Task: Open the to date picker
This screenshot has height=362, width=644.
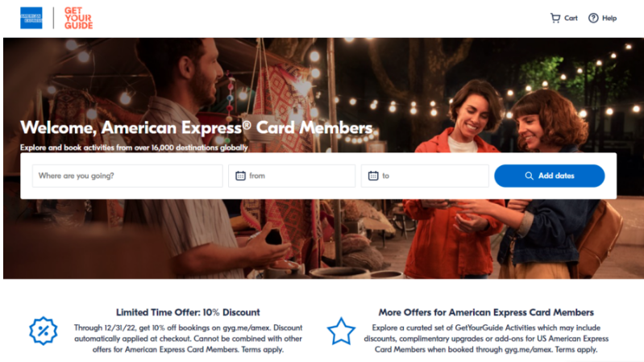Action: coord(425,176)
